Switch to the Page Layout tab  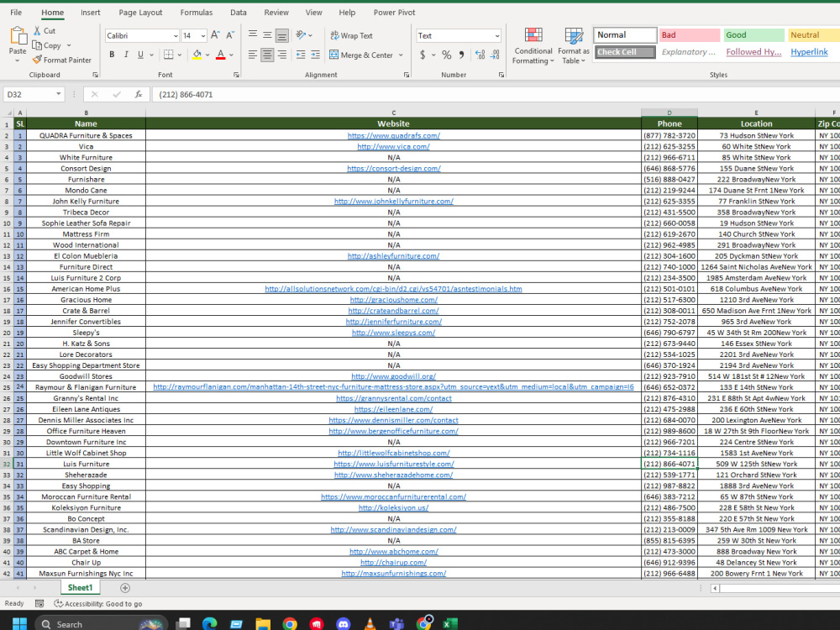pyautogui.click(x=140, y=13)
